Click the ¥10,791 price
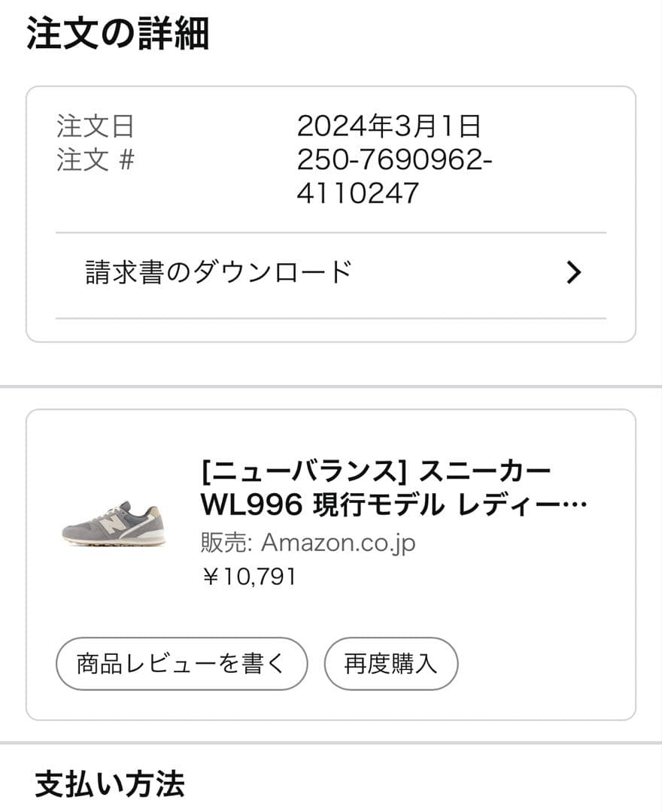This screenshot has width=662, height=812. (249, 577)
